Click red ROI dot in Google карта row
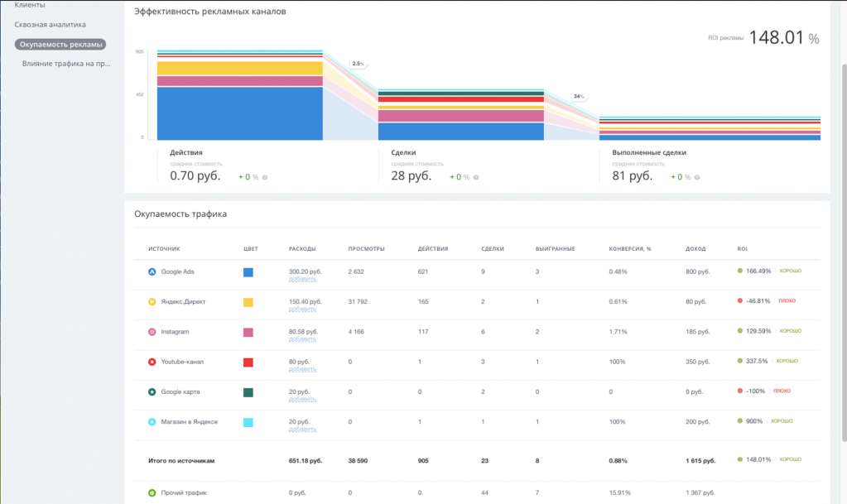Viewport: 847px width, 504px height. tap(740, 391)
